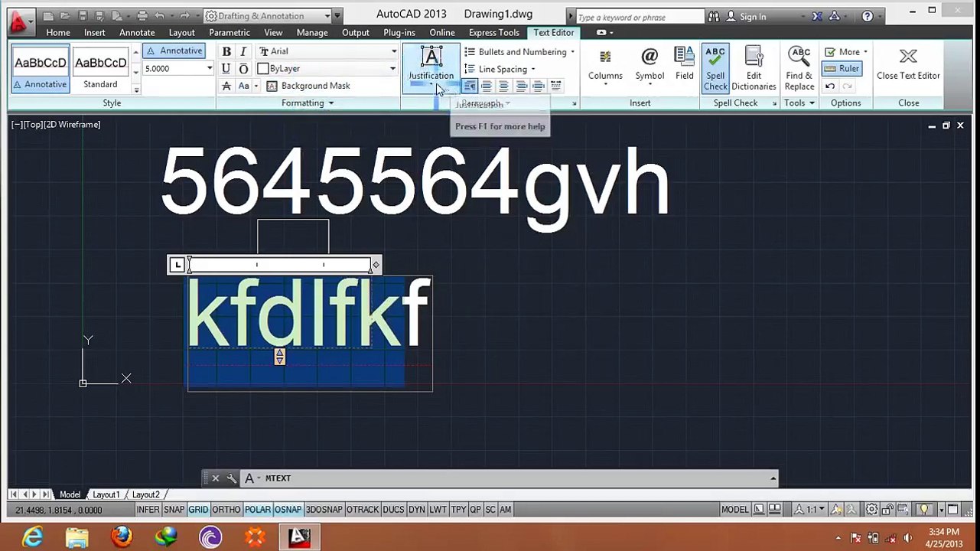Image resolution: width=980 pixels, height=551 pixels.
Task: Click Close Text Editor
Action: [908, 64]
